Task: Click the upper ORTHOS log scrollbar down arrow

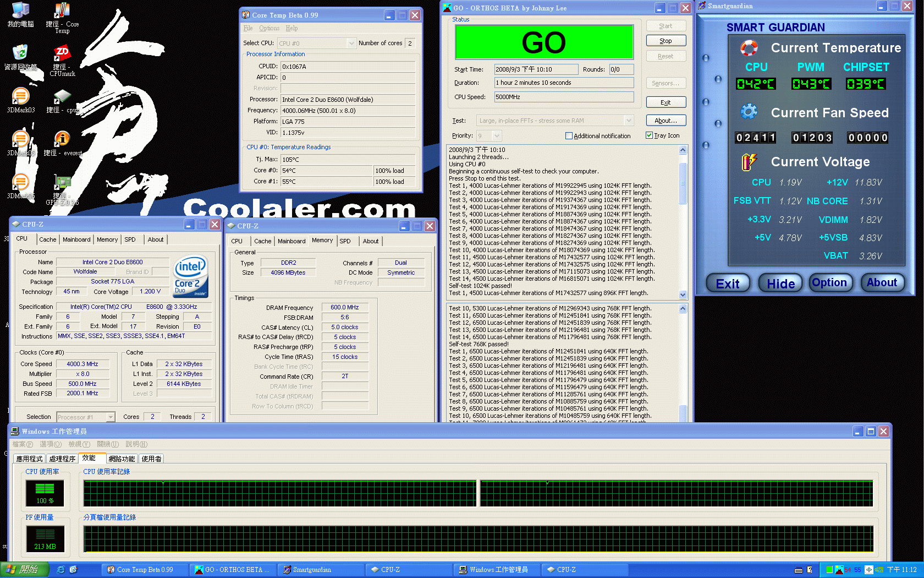Action: pos(683,295)
